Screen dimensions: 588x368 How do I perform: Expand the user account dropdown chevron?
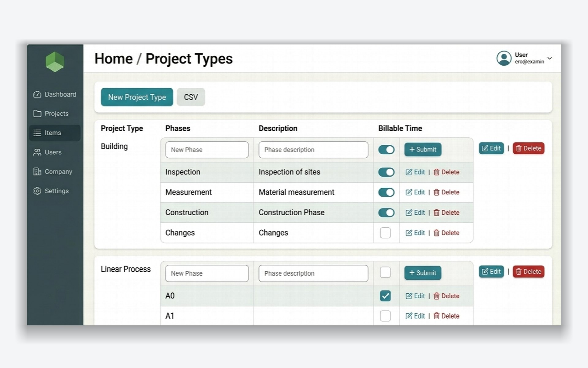click(x=550, y=58)
